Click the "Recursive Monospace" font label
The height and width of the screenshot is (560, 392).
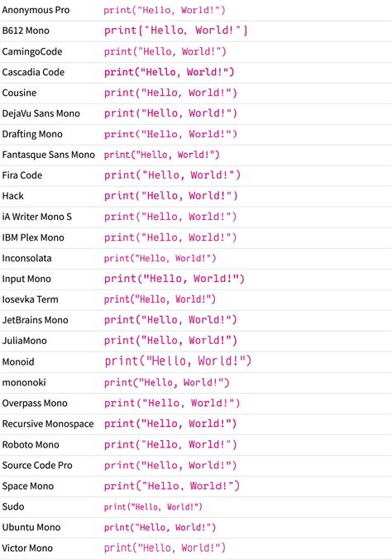click(48, 424)
